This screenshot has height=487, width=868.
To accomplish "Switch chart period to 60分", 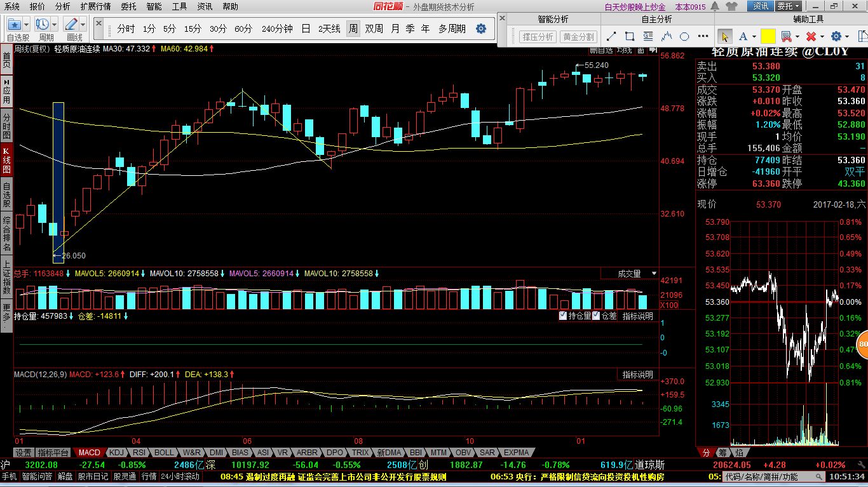I will [243, 29].
